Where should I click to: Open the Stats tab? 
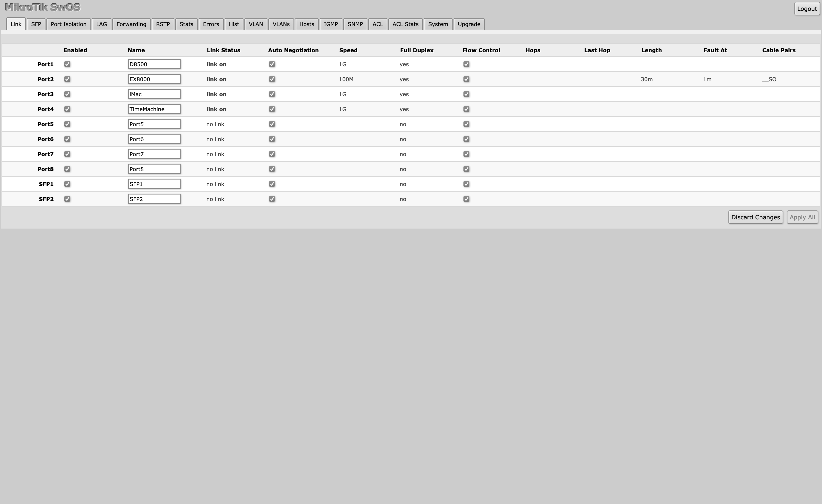coord(186,24)
